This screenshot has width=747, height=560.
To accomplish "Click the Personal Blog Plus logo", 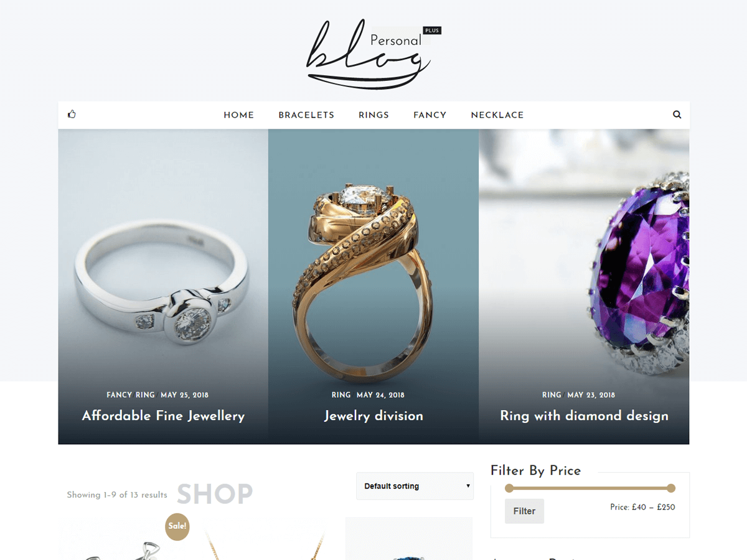I will (x=374, y=54).
